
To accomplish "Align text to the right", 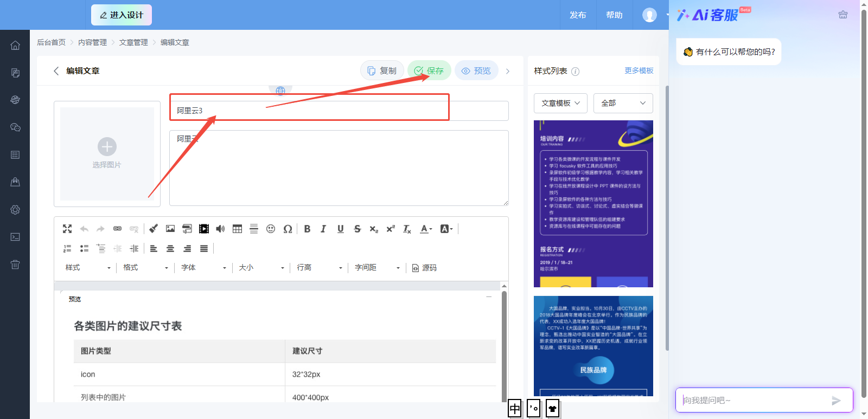I will [187, 248].
